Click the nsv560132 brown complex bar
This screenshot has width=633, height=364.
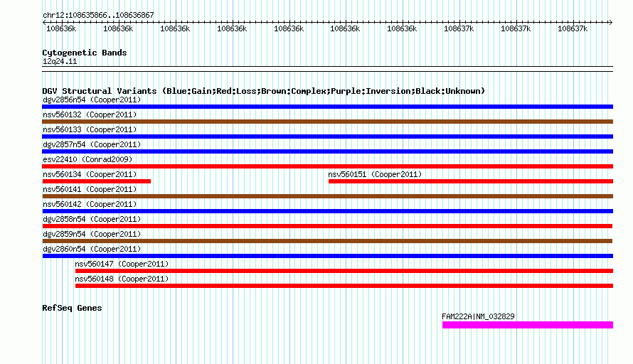click(x=327, y=122)
